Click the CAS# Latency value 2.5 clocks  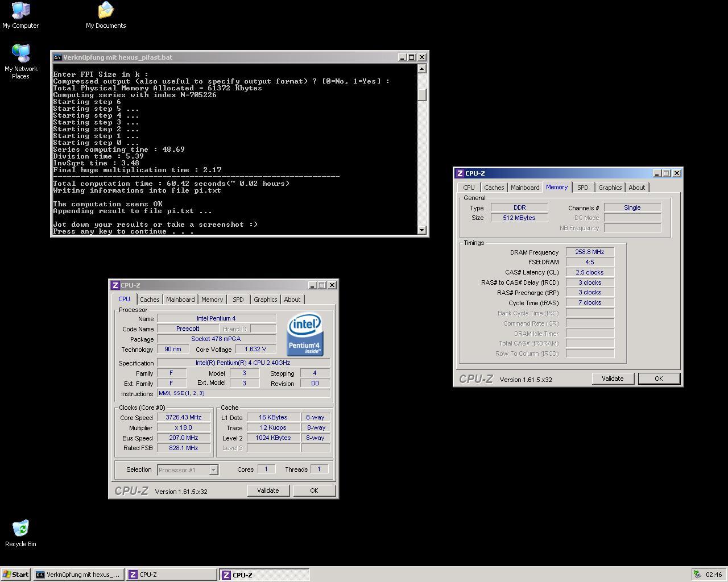click(x=590, y=272)
